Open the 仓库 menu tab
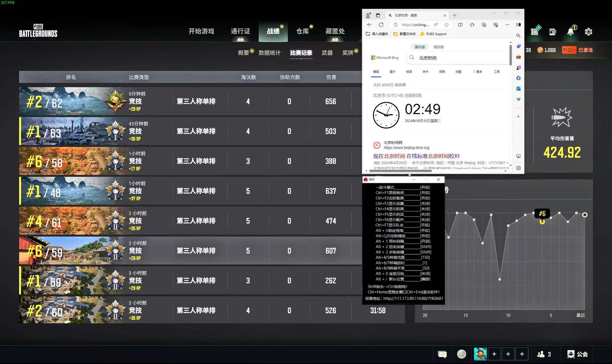The image size is (612, 364). point(302,31)
